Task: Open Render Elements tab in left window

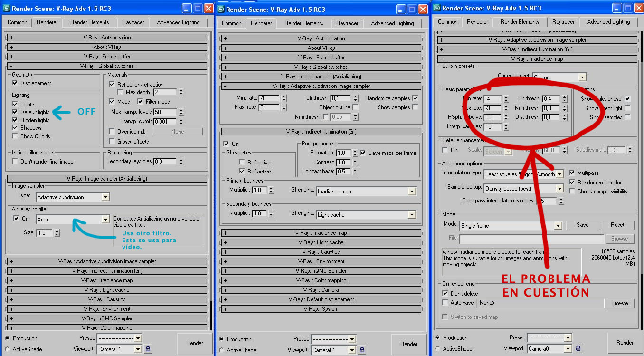Action: click(90, 22)
